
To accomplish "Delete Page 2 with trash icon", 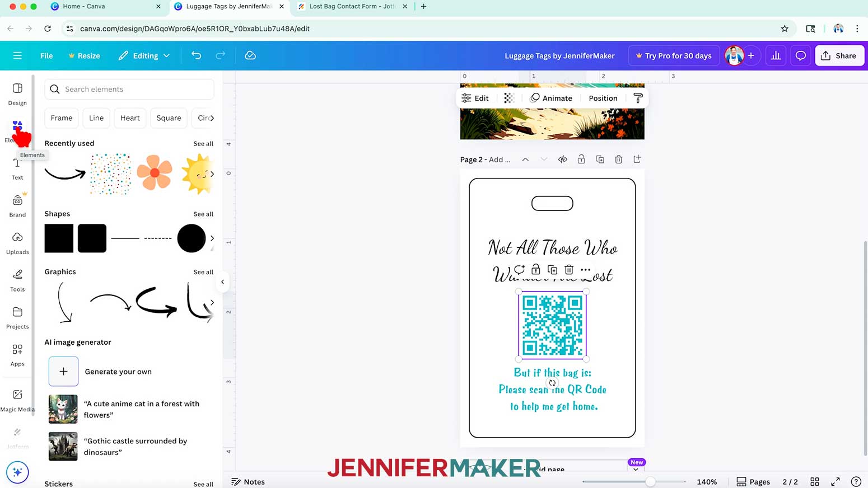I will pos(618,159).
